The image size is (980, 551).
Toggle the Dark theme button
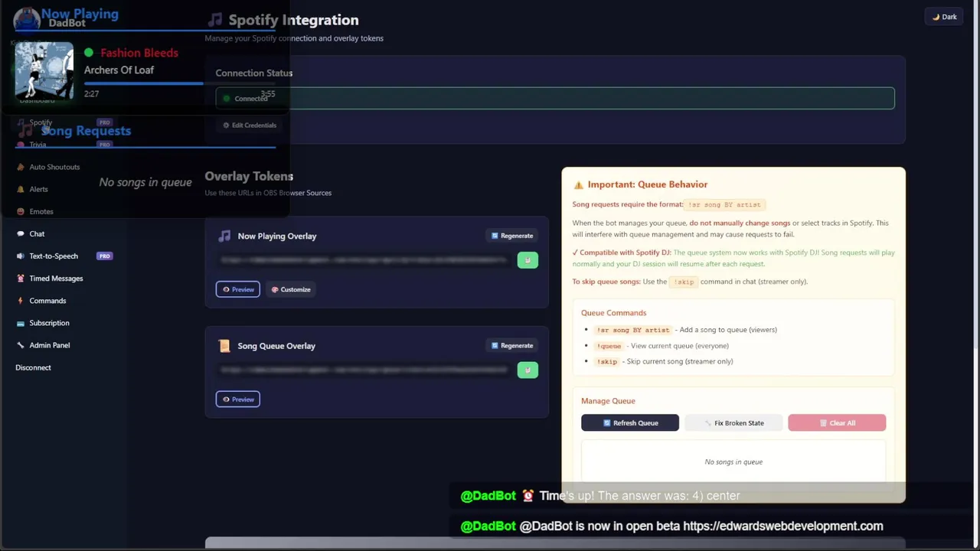point(945,17)
